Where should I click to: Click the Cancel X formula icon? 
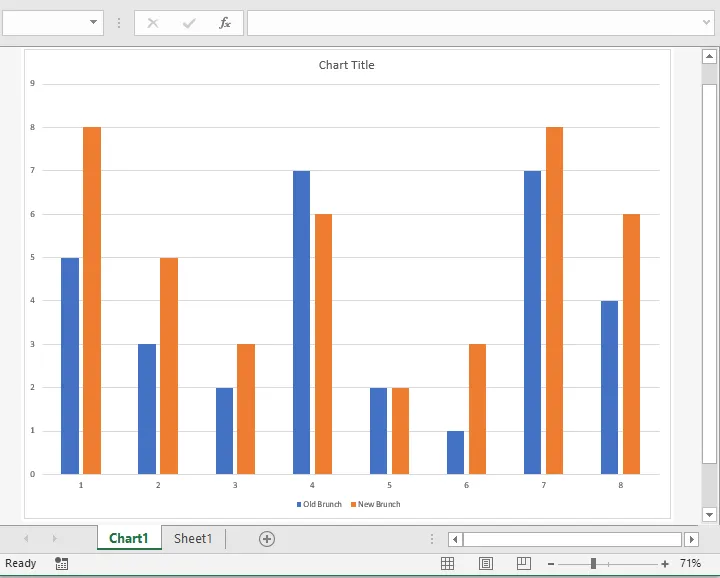point(153,23)
